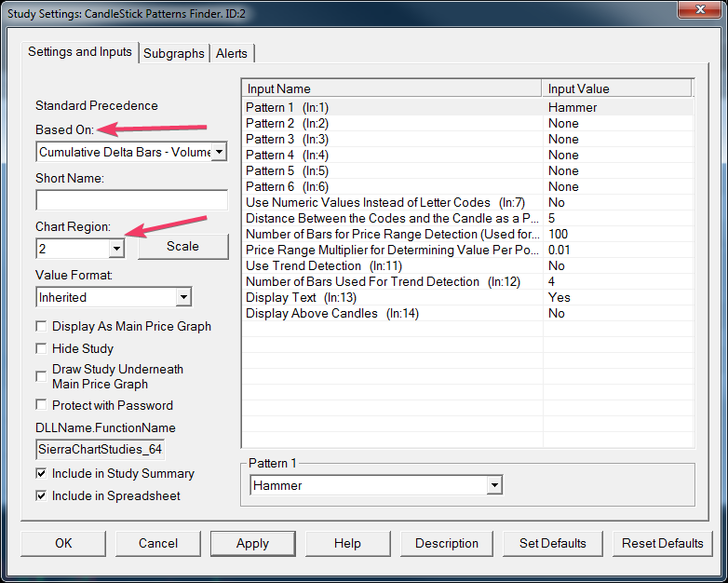Select Number of Bars for Price Range Detection row
The image size is (728, 583).
(x=468, y=234)
